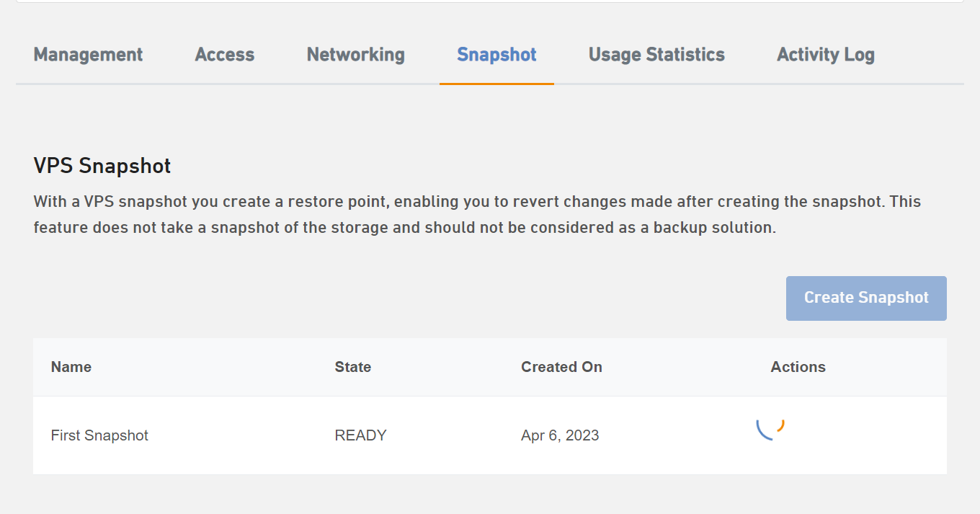Click the First Snapshot name text
Screen dimensions: 980x514
pos(99,435)
